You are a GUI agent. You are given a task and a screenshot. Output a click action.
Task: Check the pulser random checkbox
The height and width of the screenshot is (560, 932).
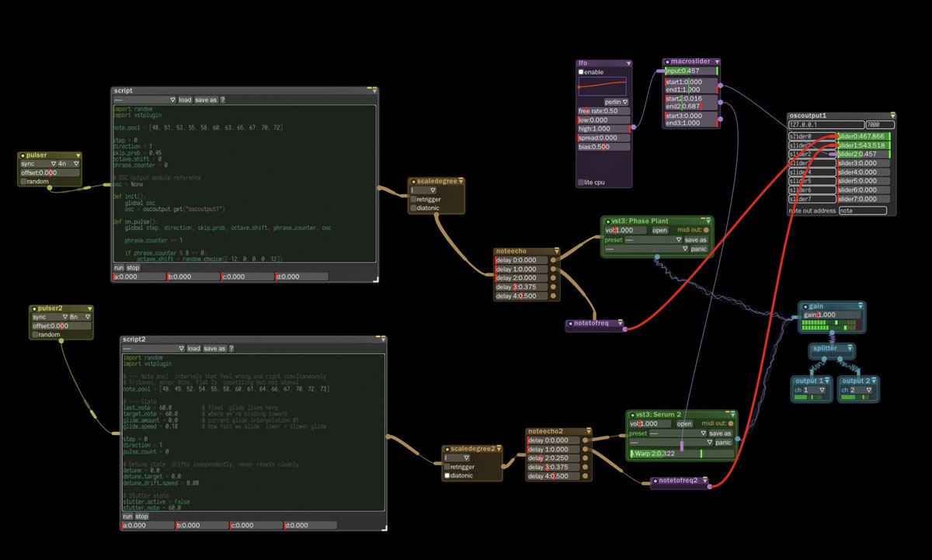tap(24, 181)
